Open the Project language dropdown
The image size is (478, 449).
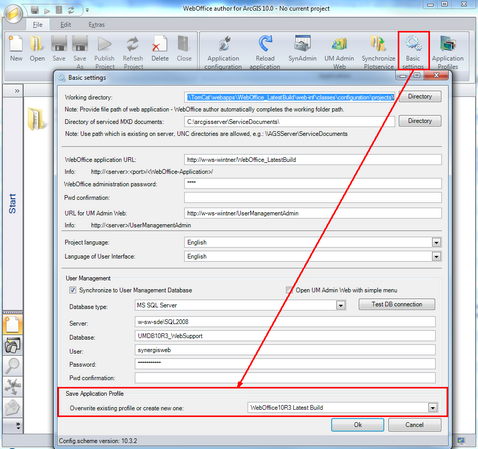436,242
